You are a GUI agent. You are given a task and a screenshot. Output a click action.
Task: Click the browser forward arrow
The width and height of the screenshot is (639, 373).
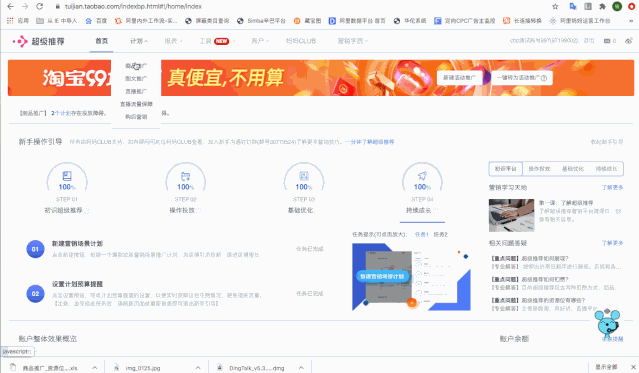(25, 7)
